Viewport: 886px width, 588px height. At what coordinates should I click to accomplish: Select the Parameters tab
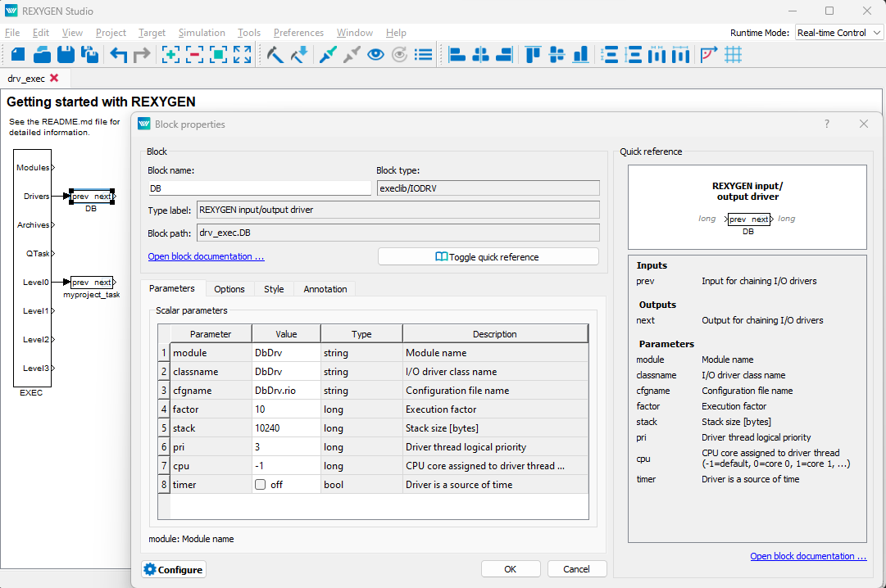(x=172, y=288)
